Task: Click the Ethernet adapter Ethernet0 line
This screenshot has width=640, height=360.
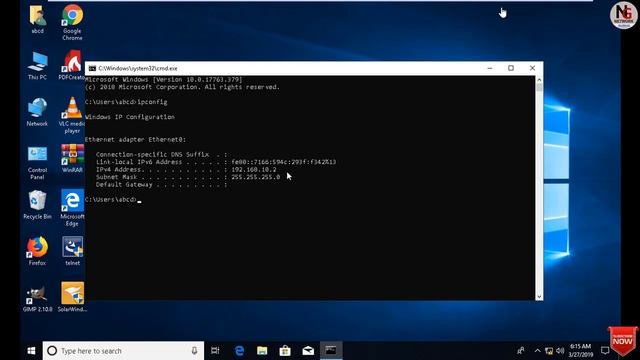Action: tap(136, 140)
